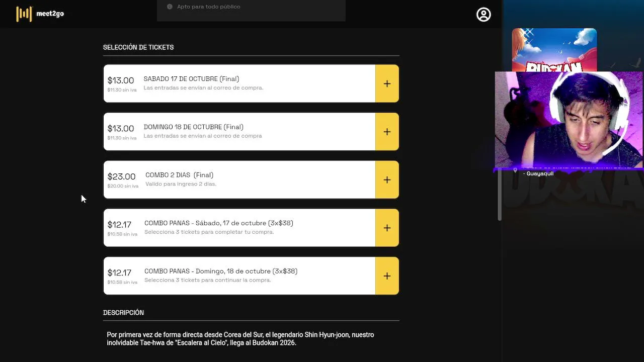Screen dimensions: 644x362
Task: Add a COMBO 2 DIAS ticket
Action: pos(387,180)
